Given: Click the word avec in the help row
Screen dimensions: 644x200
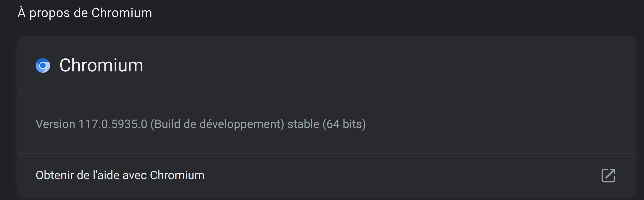Looking at the screenshot, I should (135, 176).
